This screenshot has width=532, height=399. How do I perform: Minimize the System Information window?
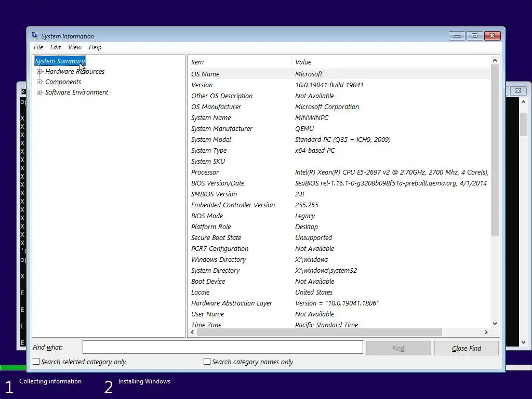click(457, 36)
